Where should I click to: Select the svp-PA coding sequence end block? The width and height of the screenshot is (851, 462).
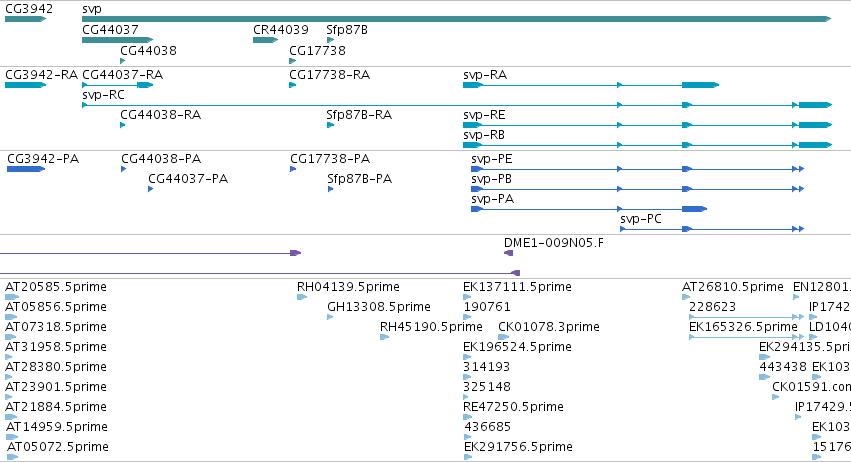(695, 209)
